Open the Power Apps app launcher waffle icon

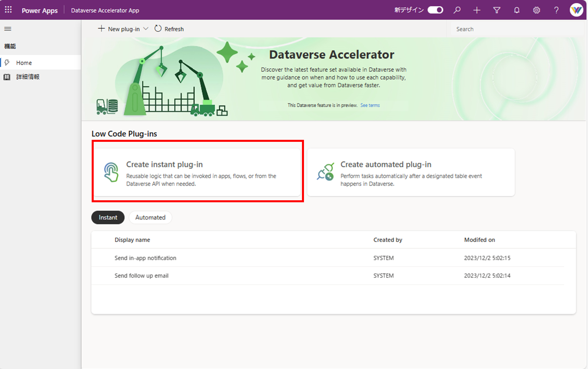tap(8, 10)
